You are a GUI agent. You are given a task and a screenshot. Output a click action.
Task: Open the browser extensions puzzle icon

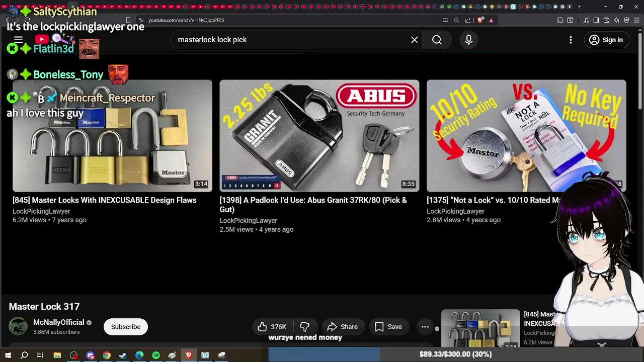[x=560, y=20]
